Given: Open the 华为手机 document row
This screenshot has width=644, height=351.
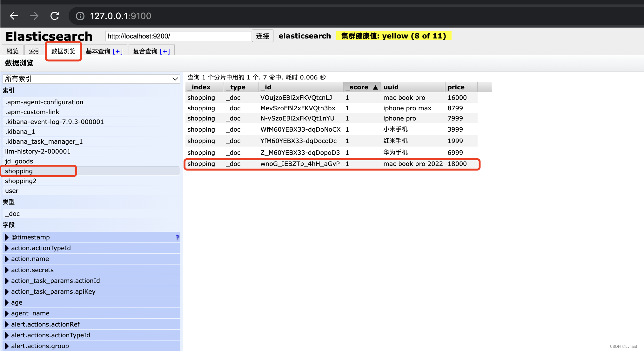Looking at the screenshot, I should [331, 153].
